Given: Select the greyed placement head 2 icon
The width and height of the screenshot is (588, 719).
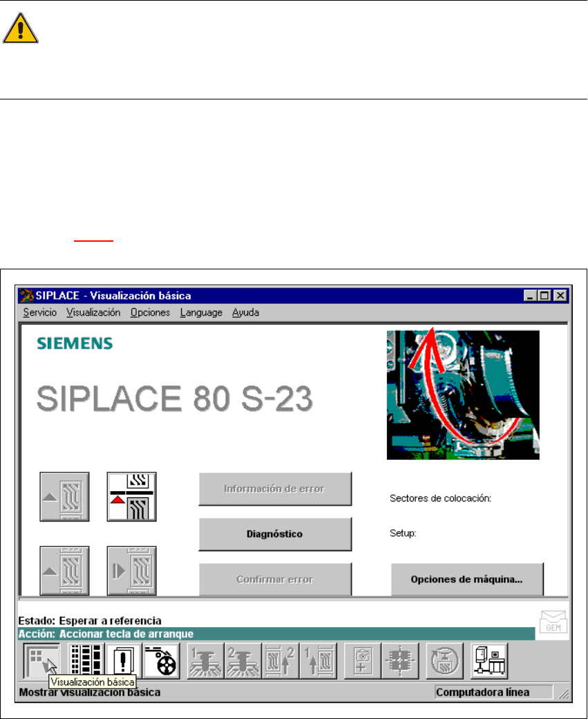Looking at the screenshot, I should click(x=243, y=661).
